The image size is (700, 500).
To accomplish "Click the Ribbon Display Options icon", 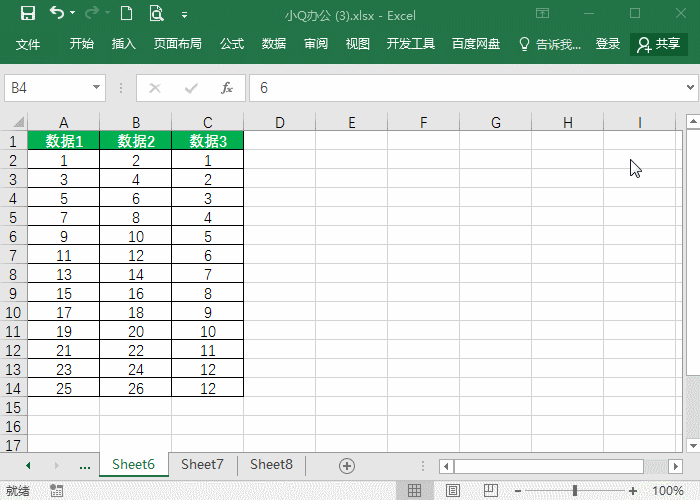I will point(542,13).
